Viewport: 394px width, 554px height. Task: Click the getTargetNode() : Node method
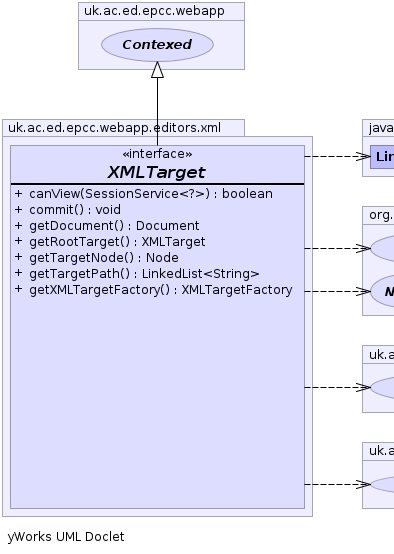pos(96,258)
